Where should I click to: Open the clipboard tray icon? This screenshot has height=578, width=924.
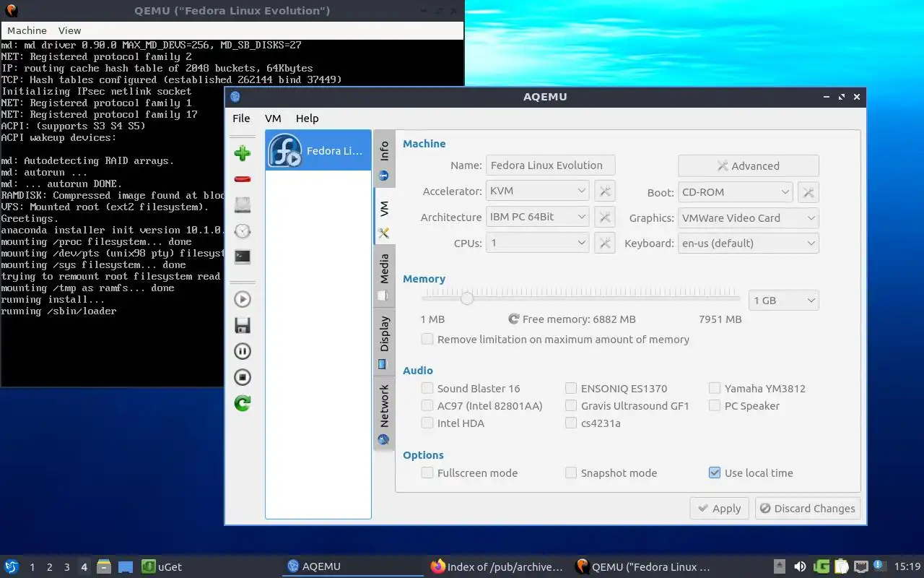coord(841,566)
